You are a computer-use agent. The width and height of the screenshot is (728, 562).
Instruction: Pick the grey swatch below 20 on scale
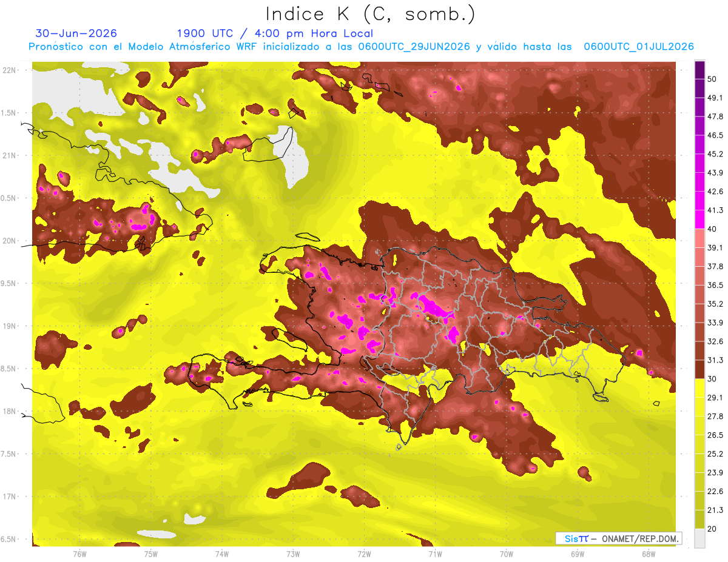coord(699,538)
